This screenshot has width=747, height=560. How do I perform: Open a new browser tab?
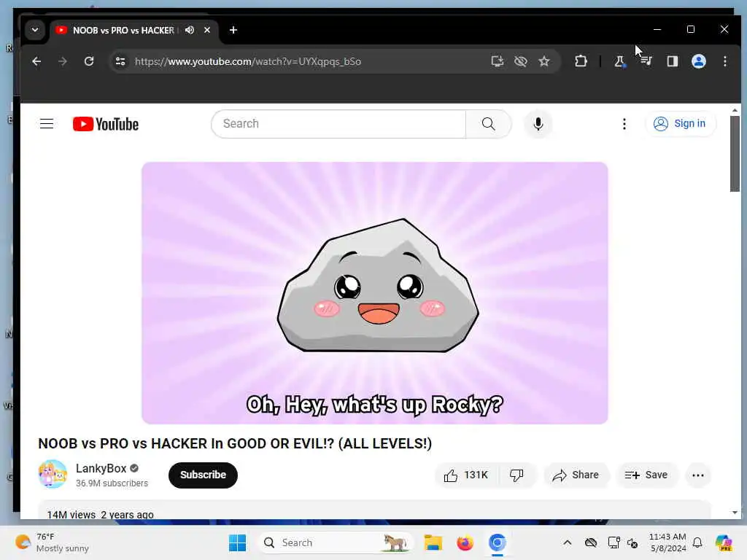coord(233,30)
